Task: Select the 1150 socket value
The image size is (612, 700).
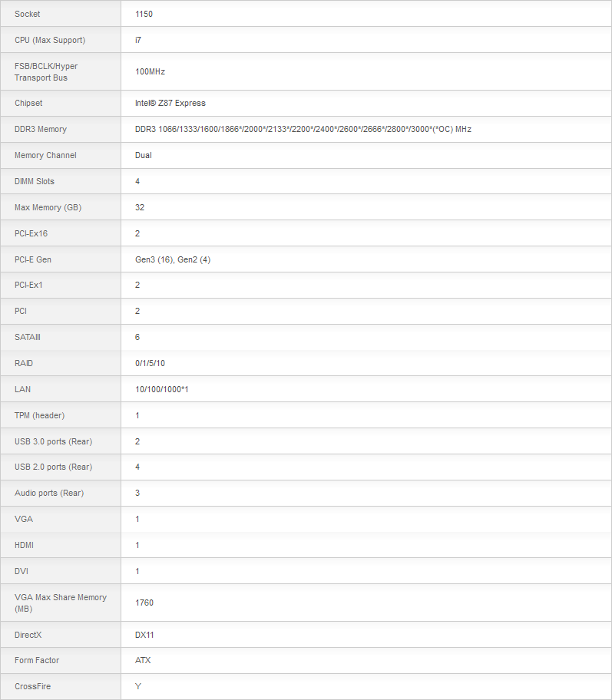Action: (144, 14)
